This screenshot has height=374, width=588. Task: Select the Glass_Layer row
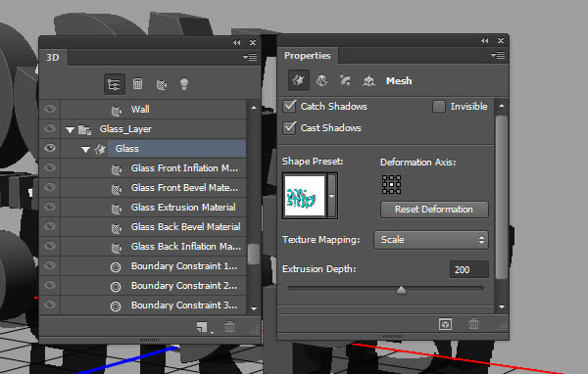[142, 129]
